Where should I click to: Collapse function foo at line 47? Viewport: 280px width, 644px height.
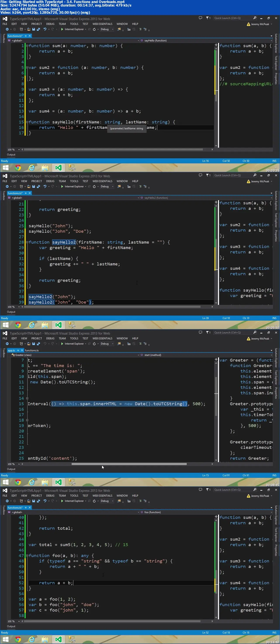(27, 555)
